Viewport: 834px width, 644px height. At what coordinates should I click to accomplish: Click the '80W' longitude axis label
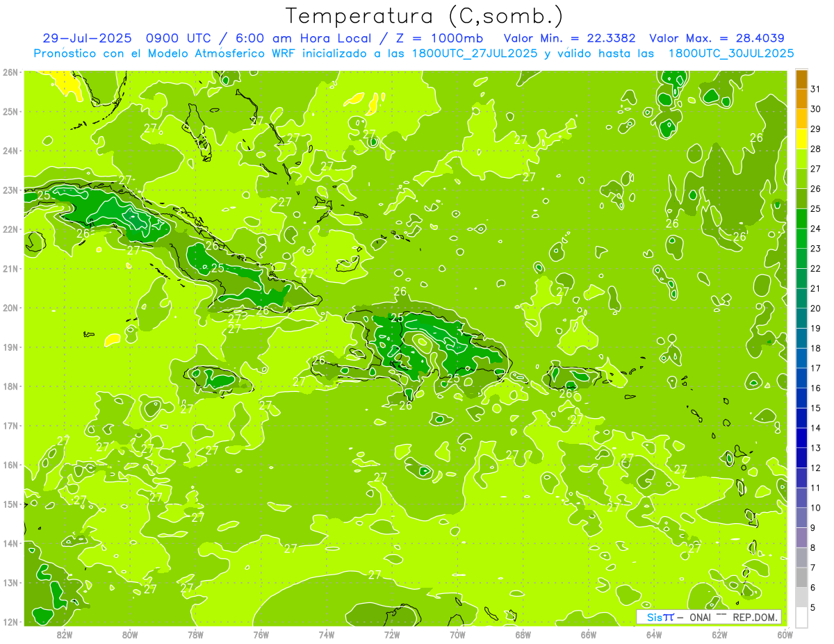coord(130,634)
